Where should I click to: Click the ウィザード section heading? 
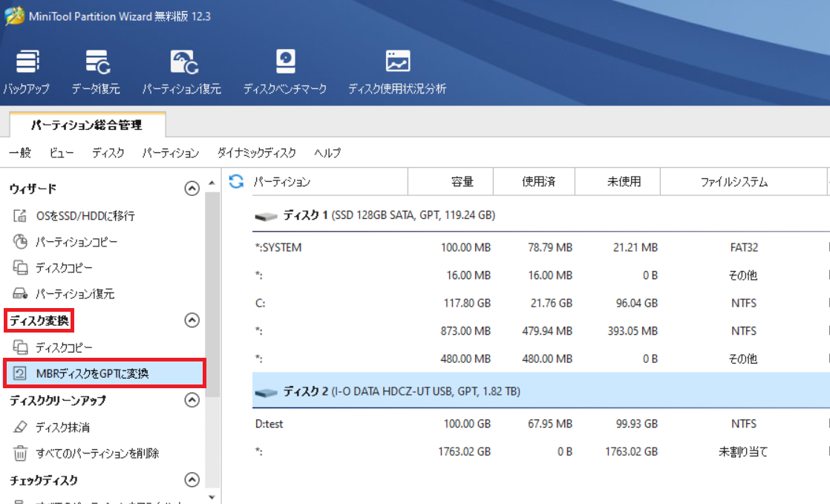[33, 189]
